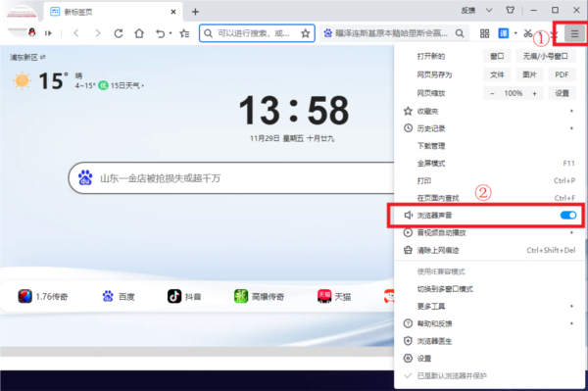The image size is (588, 391).
Task: Open the apps grid icon in toolbar
Action: [x=484, y=33]
